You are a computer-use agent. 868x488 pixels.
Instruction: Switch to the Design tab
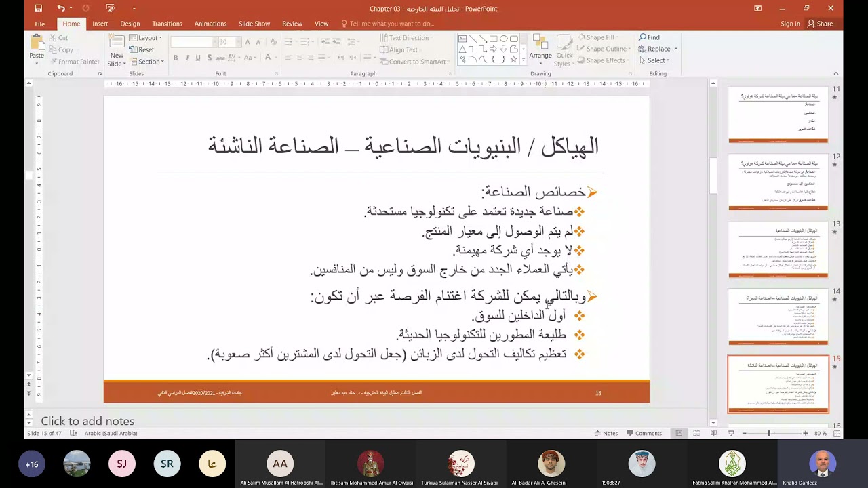pyautogui.click(x=130, y=24)
